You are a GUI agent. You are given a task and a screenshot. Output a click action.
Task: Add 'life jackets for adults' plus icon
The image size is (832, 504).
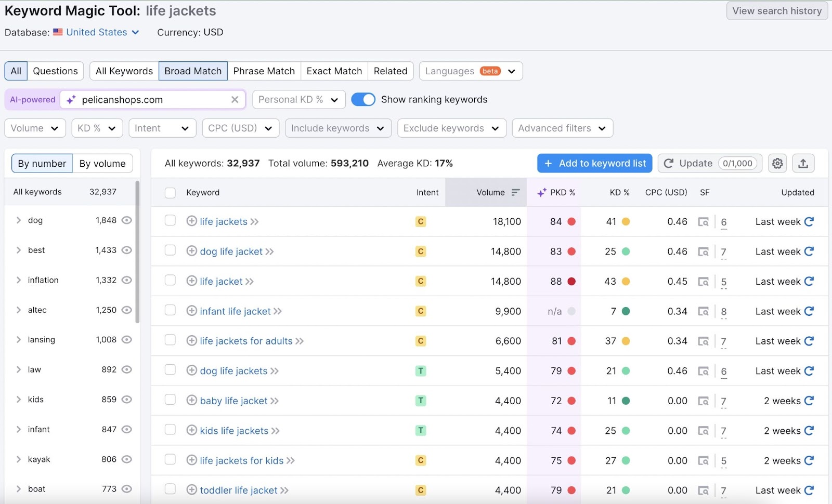[191, 340]
